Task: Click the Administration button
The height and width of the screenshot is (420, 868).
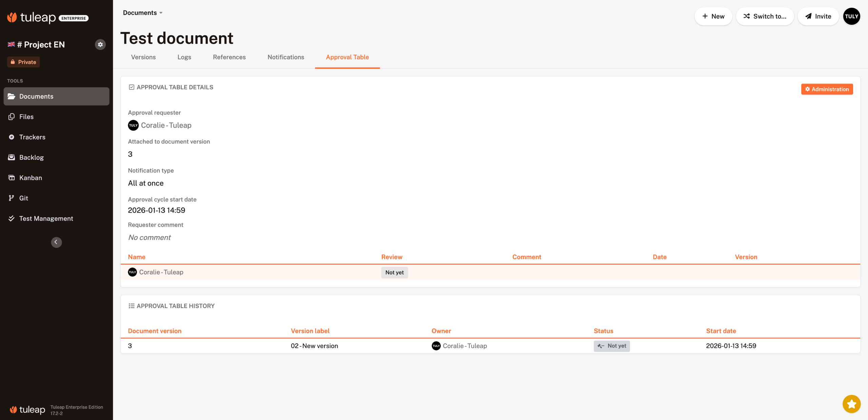Action: [x=827, y=89]
